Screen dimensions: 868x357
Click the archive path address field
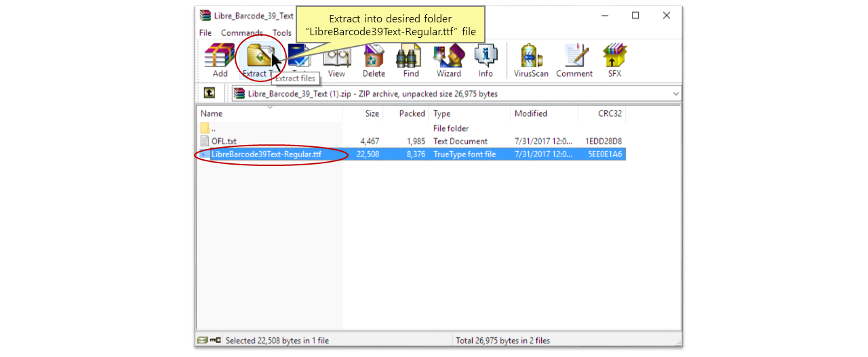tap(456, 93)
